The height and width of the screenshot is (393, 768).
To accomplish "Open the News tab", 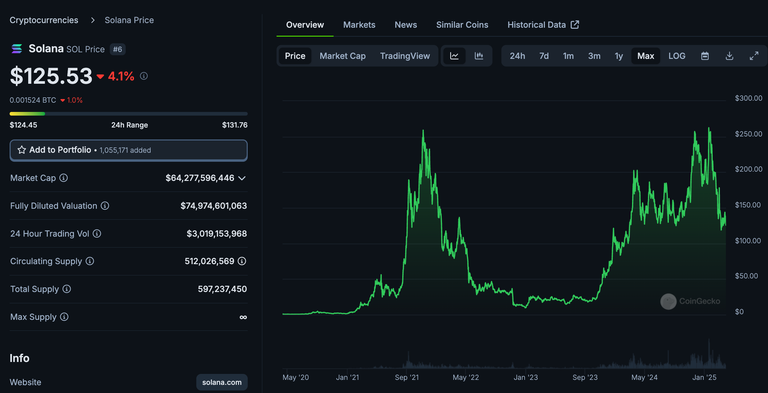I will click(406, 25).
